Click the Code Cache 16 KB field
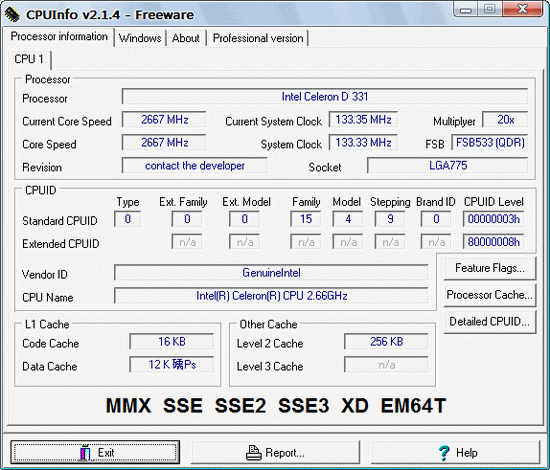 172,342
